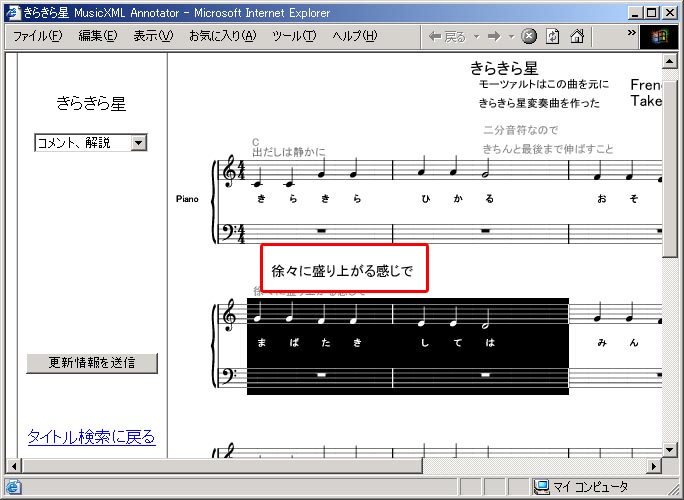Click the マイ コンピュータ zone icon
This screenshot has height=500, width=684.
(x=541, y=486)
